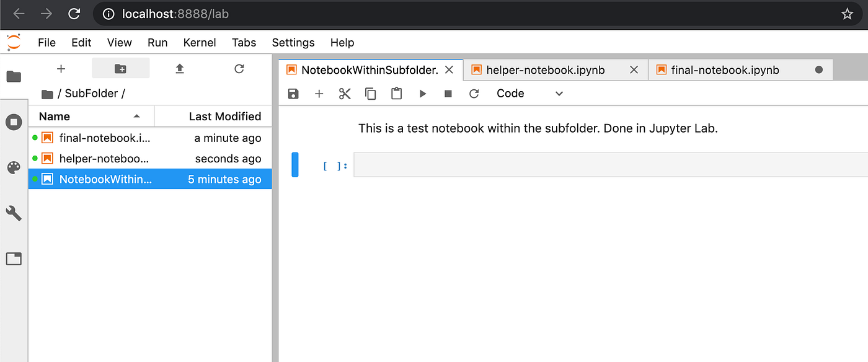Switch to helper-notebook.ipynb tab
868x362 pixels.
click(546, 69)
